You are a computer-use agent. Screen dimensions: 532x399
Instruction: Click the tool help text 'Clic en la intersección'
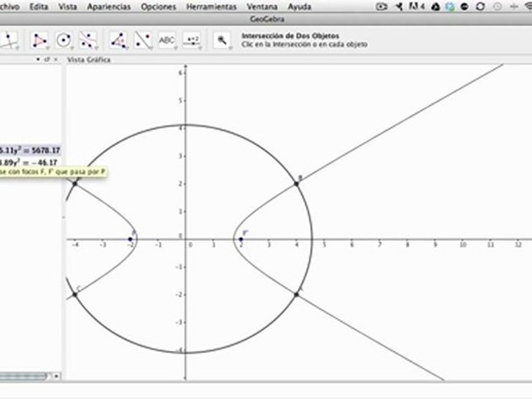tap(304, 44)
